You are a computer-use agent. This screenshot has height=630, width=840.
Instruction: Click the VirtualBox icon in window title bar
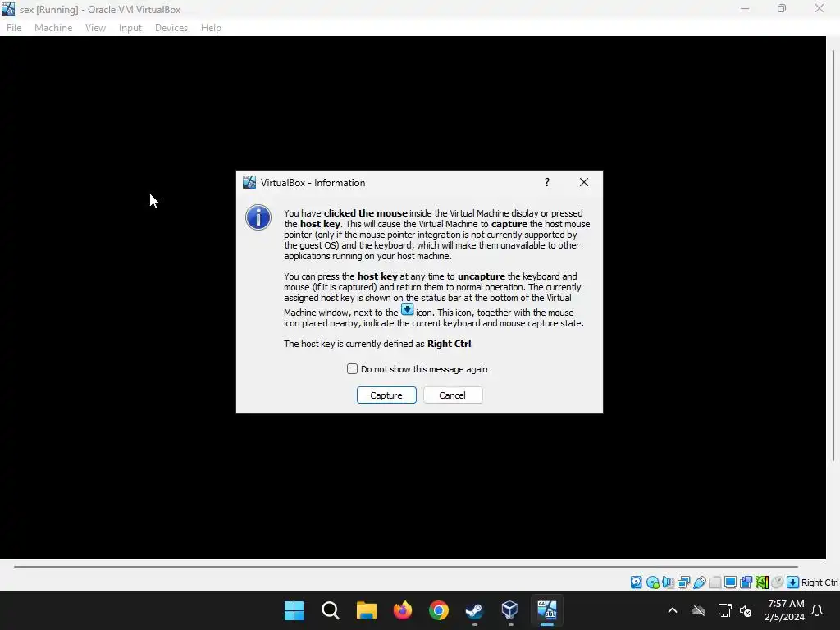(x=8, y=9)
